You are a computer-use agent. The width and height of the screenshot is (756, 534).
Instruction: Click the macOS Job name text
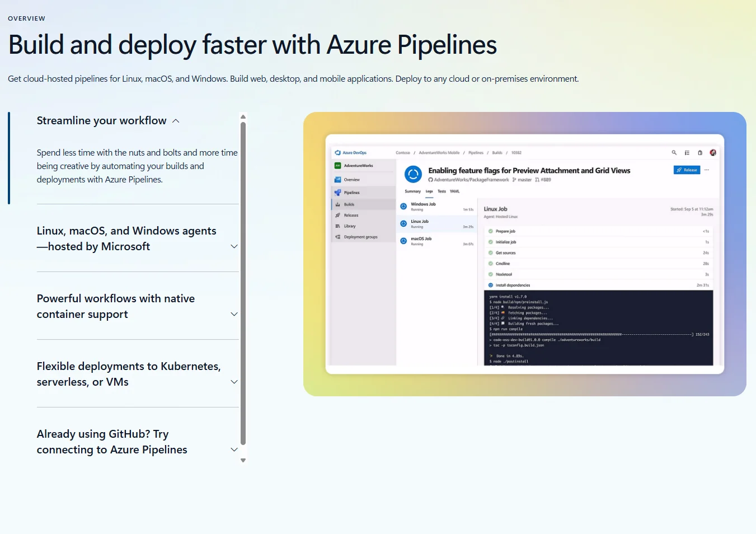tap(421, 239)
